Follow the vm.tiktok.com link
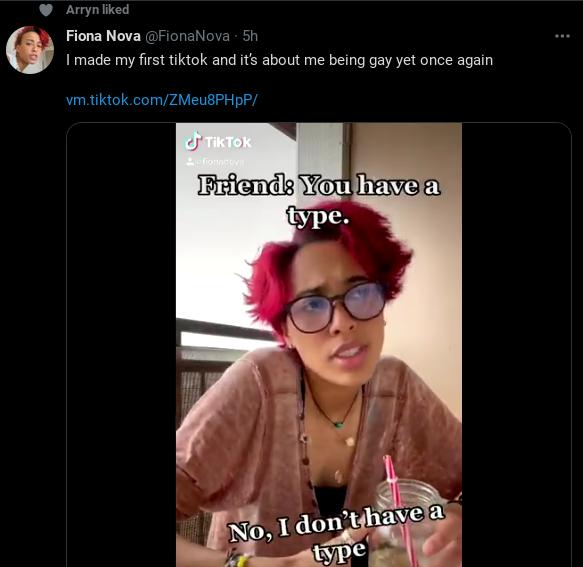 point(162,100)
